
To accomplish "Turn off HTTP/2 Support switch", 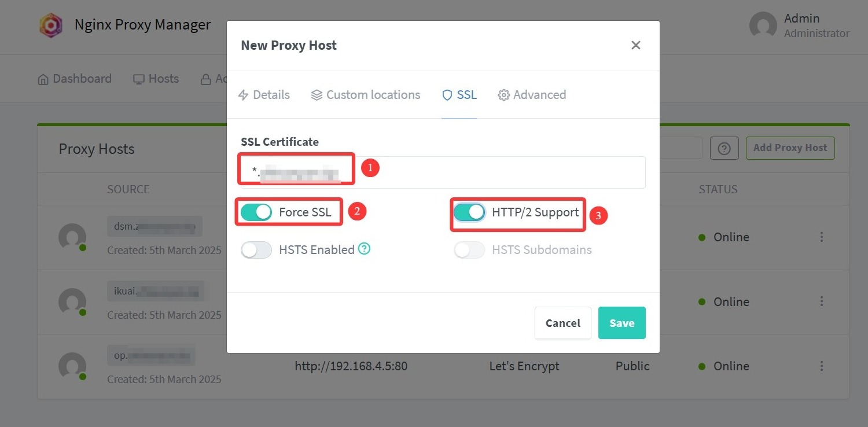I will point(469,212).
